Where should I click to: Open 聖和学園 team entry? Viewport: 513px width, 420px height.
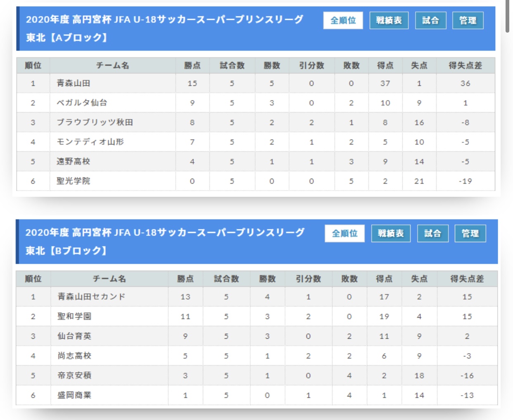point(74,316)
